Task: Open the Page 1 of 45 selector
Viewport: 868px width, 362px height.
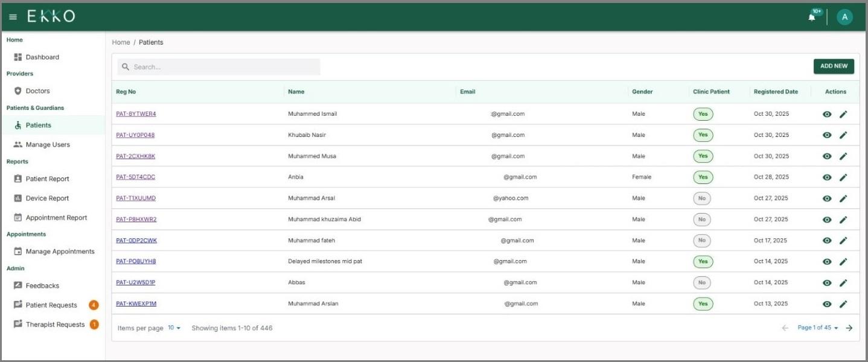Action: [x=815, y=328]
